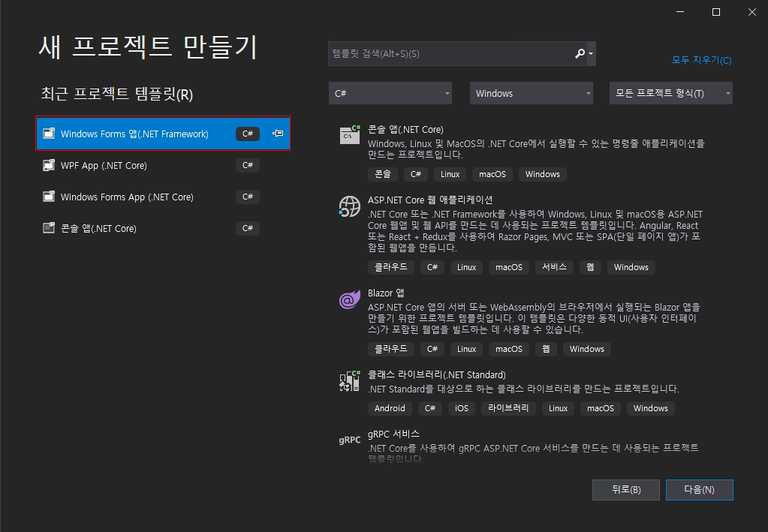Screen dimensions: 768x532
Task: Click the 콘솔 앱(.NET Core) template list icon
Action: (350, 134)
